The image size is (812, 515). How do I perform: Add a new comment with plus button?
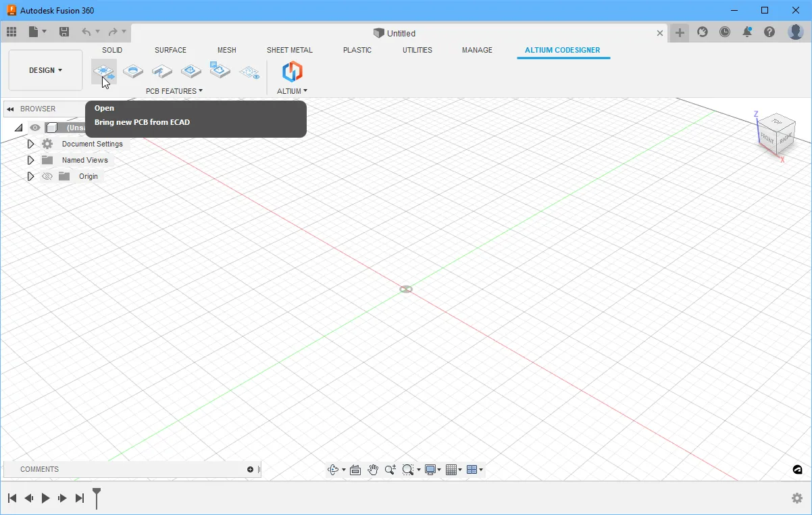(x=250, y=469)
